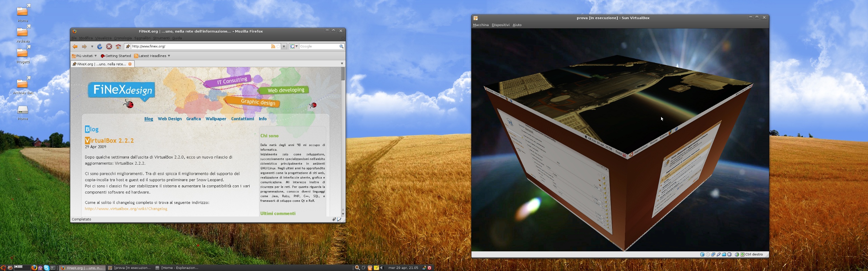Click the Firefox page vertical scrollbar thumb

click(343, 74)
